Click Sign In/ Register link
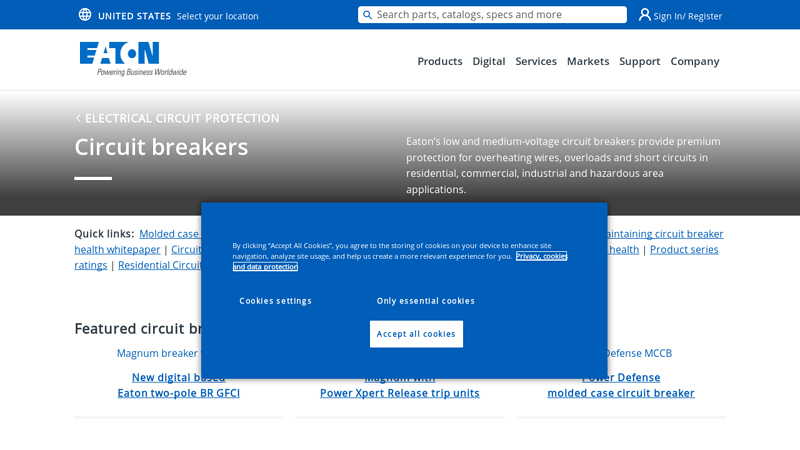Screen dimensions: 800x450 tap(687, 16)
